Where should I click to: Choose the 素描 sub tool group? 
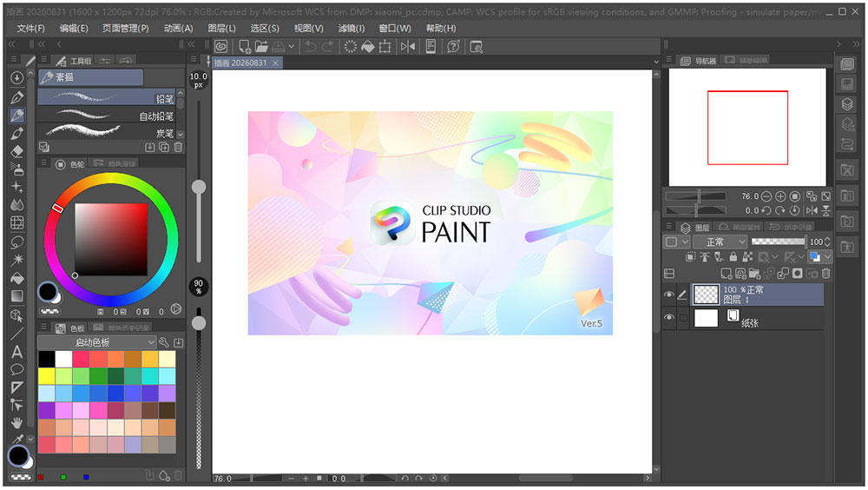pos(91,77)
